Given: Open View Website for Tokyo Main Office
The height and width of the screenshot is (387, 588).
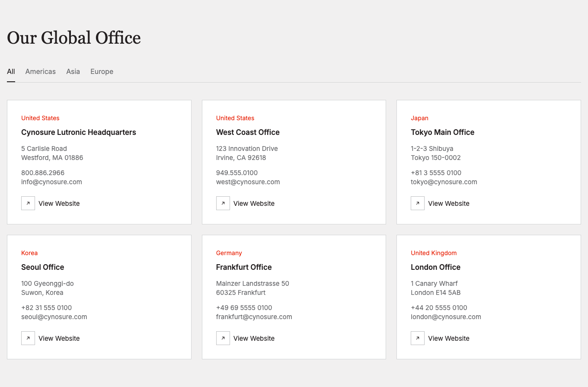Looking at the screenshot, I should pos(440,203).
